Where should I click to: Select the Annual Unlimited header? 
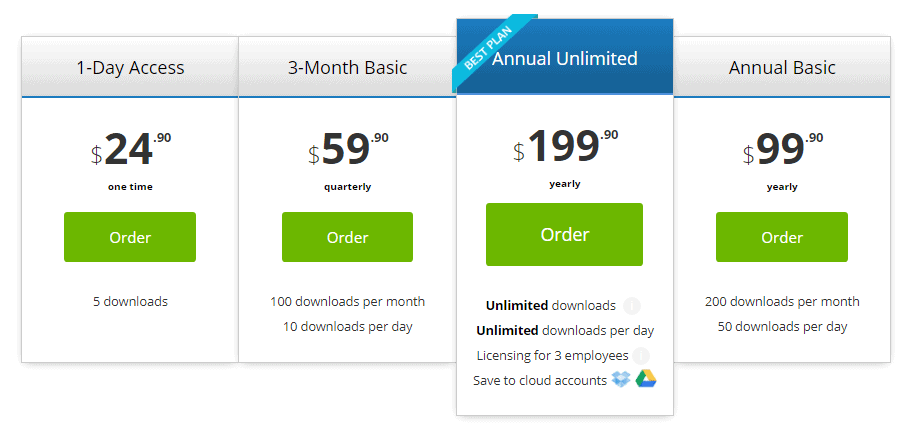565,56
